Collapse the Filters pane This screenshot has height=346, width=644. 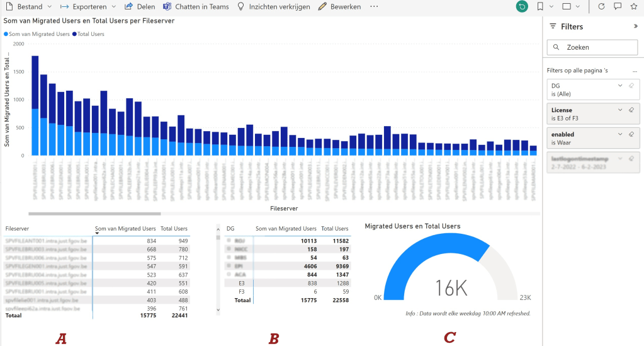[x=635, y=26]
